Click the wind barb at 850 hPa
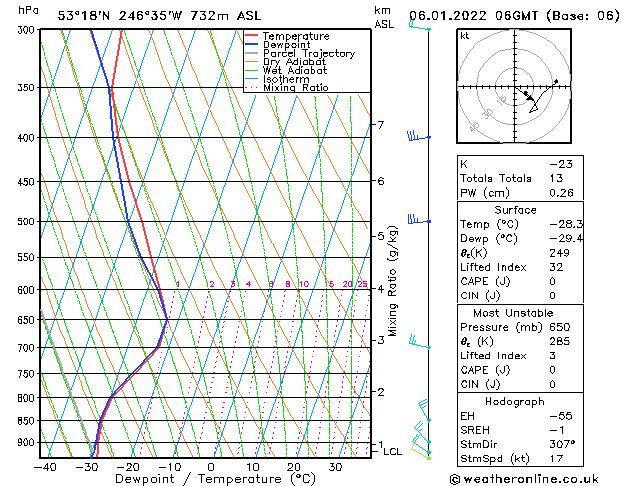 (x=424, y=410)
